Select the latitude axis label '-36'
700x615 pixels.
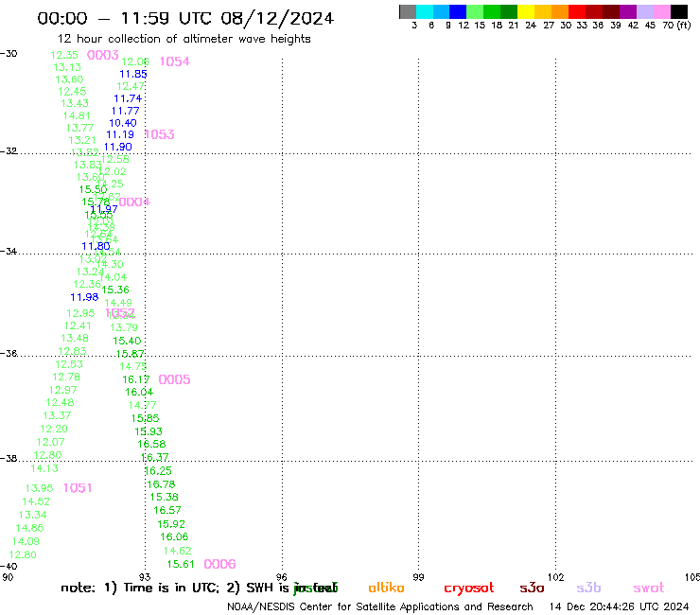[9, 353]
